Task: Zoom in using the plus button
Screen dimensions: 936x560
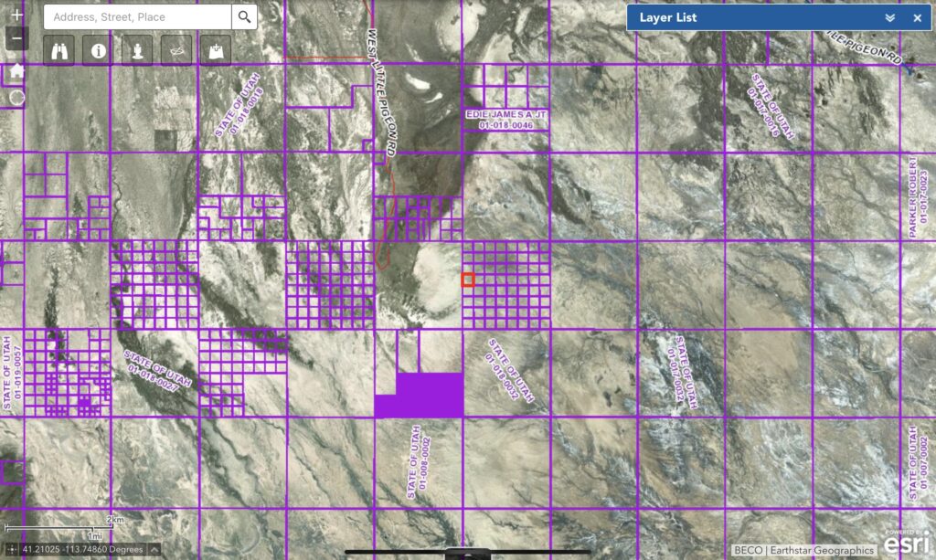Action: pos(16,15)
